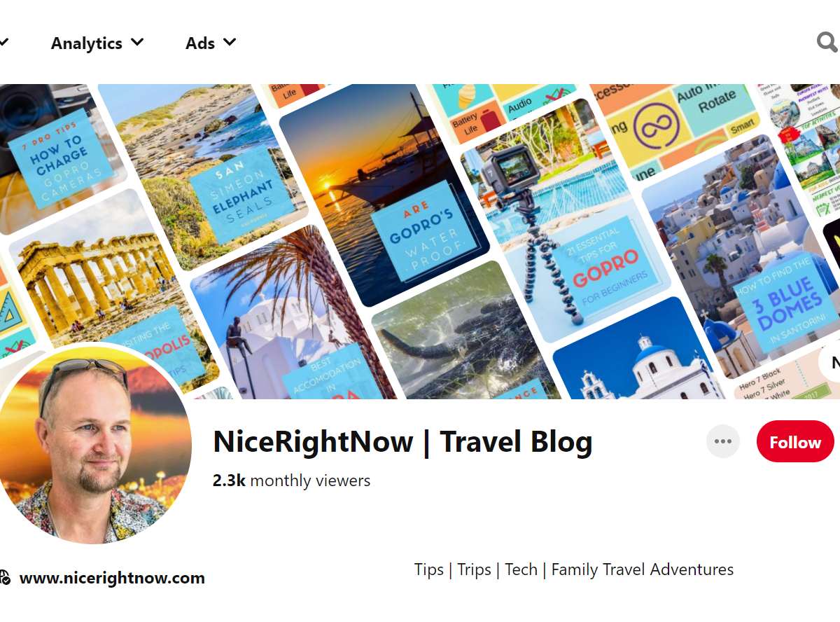Click the NiceRightNow Travel Blog title
Viewport: 840px width, 622px height.
pyautogui.click(x=402, y=442)
